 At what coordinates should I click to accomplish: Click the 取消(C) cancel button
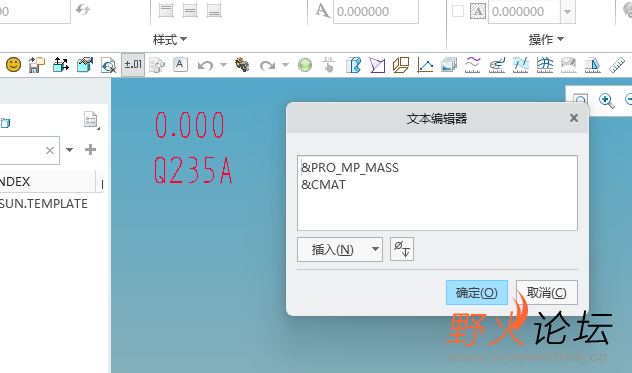tap(547, 292)
